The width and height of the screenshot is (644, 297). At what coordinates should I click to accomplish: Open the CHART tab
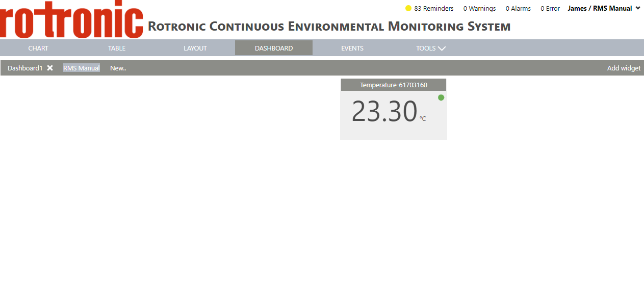(38, 48)
